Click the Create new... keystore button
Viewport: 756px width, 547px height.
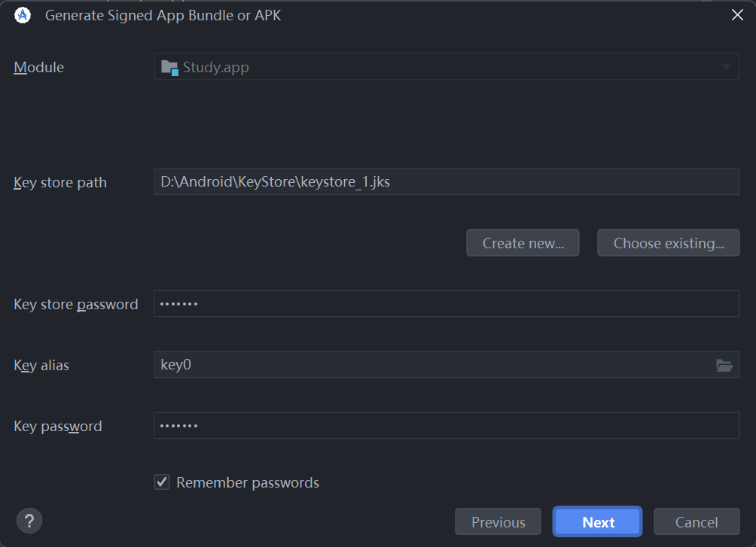[523, 243]
